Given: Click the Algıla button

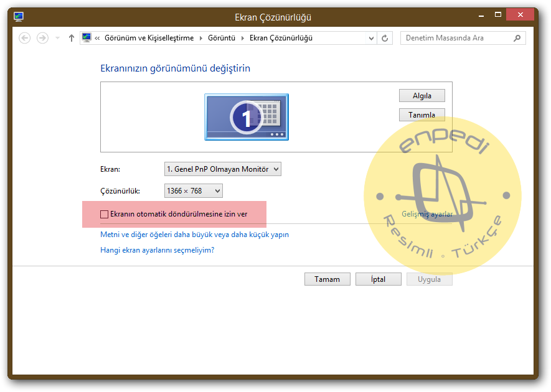Looking at the screenshot, I should 421,96.
